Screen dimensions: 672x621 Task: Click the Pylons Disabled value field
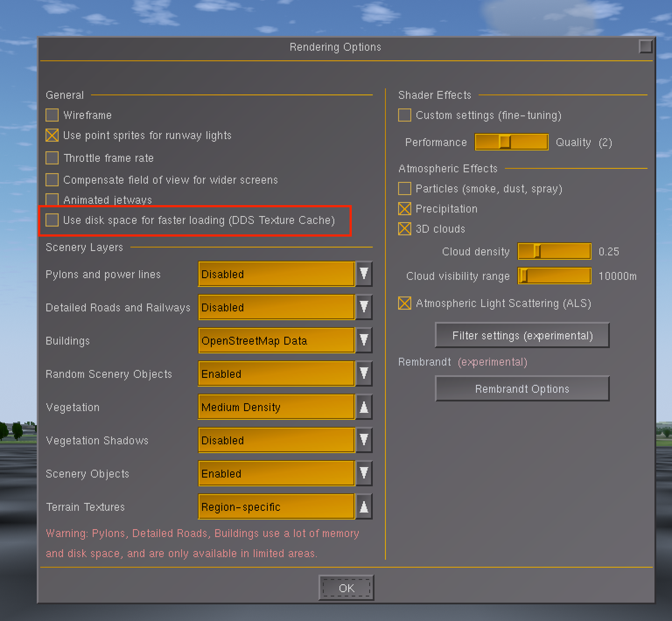[276, 274]
